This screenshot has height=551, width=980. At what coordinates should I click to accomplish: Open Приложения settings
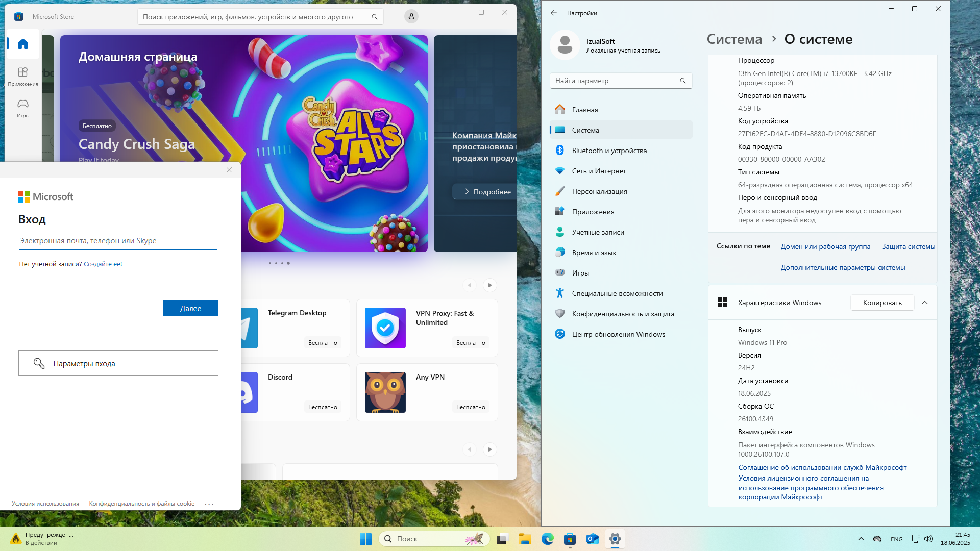[x=621, y=212]
